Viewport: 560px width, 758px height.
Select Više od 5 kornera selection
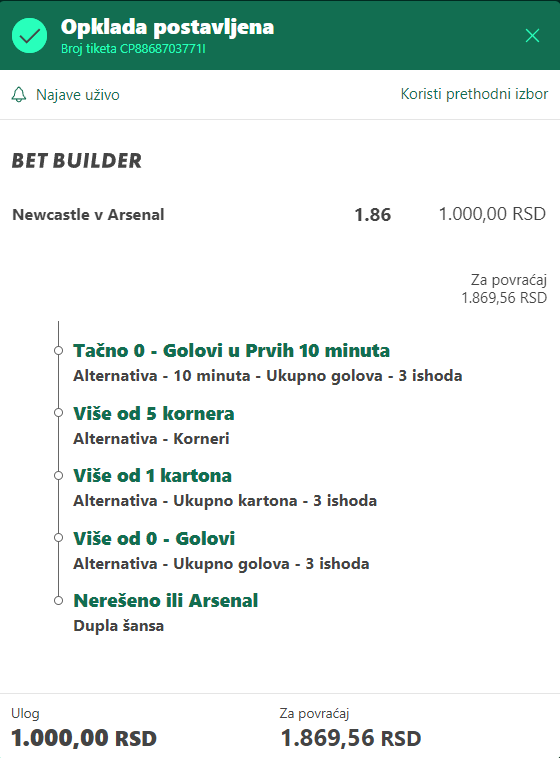coord(154,413)
